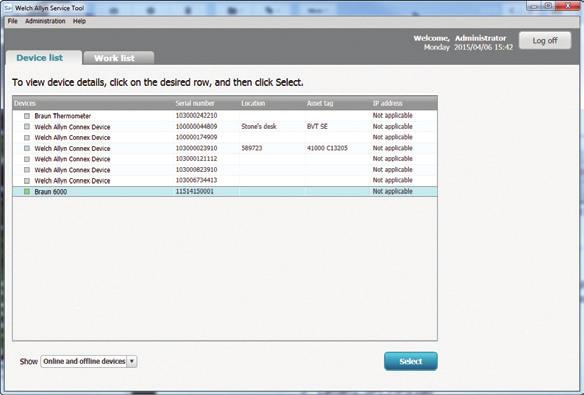
Task: Check the box for device serial 103000823910
Action: pos(27,170)
